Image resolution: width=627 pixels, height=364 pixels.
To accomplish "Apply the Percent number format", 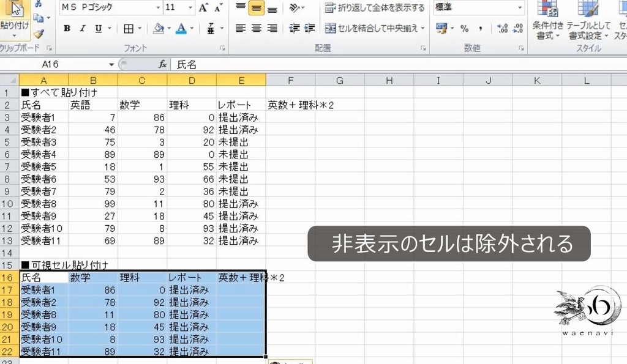I will [x=464, y=29].
